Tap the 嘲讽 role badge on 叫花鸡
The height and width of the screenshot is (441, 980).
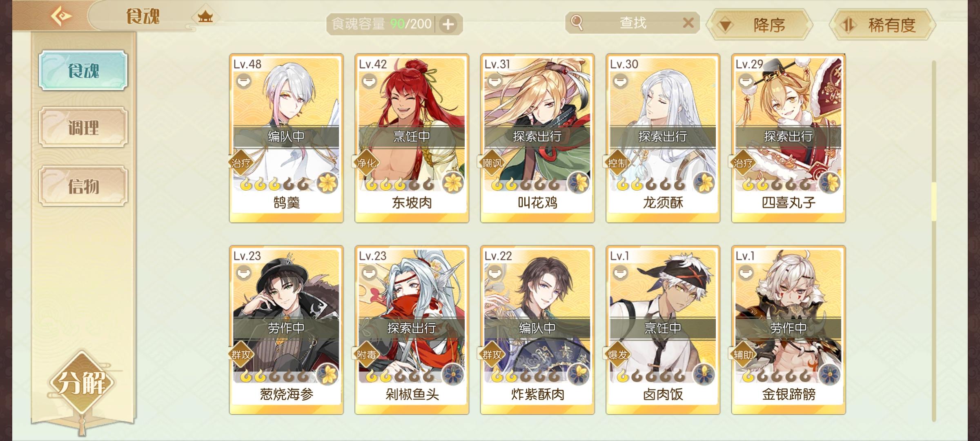pyautogui.click(x=492, y=163)
